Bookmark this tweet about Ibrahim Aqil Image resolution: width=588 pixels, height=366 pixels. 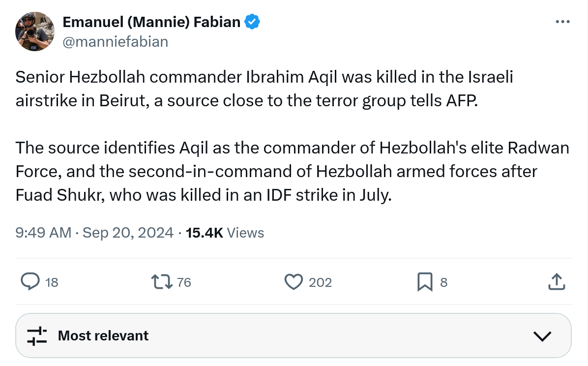425,282
